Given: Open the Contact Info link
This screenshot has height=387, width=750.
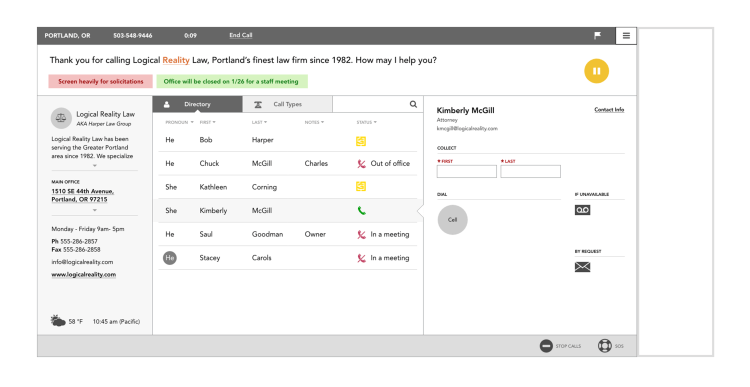Looking at the screenshot, I should coord(609,110).
